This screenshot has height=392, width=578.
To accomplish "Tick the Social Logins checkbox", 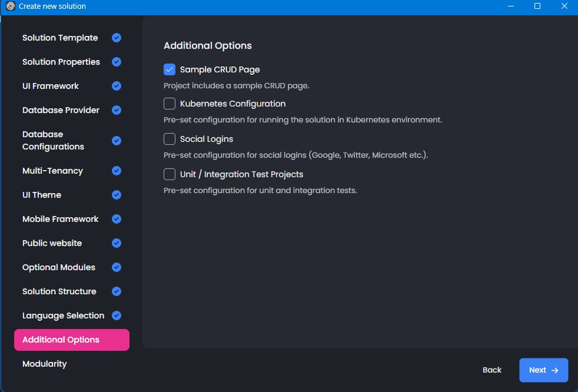I will 170,139.
